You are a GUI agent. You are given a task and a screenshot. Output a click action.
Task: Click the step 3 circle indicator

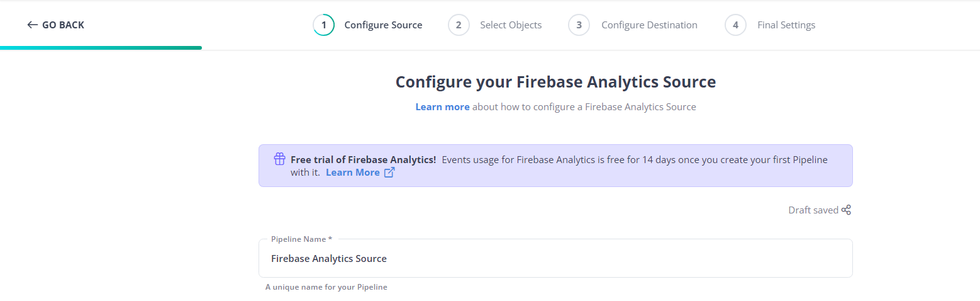[579, 25]
